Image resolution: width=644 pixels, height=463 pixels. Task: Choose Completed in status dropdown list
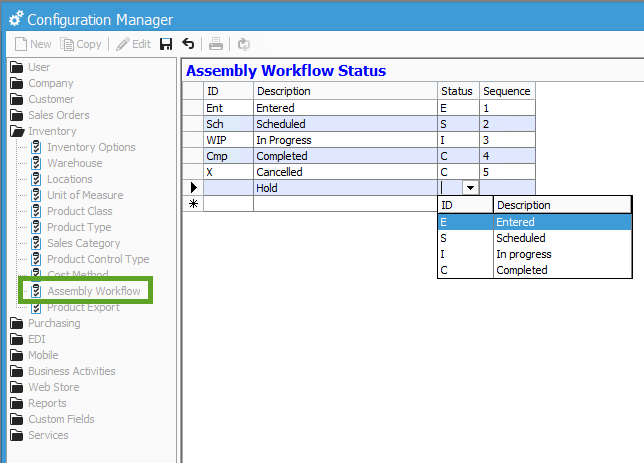tap(534, 270)
